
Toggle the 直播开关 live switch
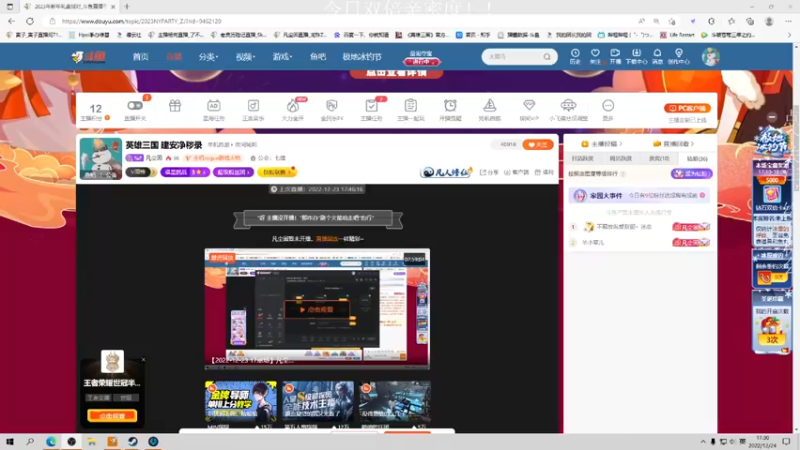(135, 106)
